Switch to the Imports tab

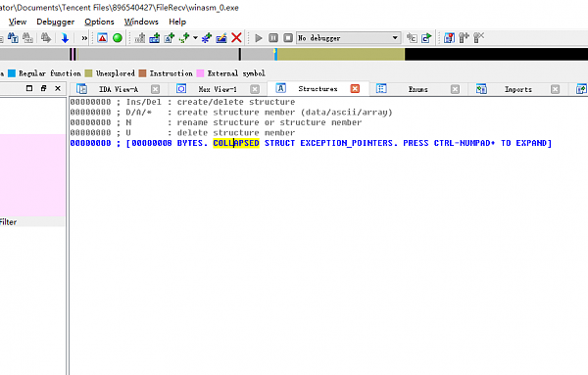[517, 89]
